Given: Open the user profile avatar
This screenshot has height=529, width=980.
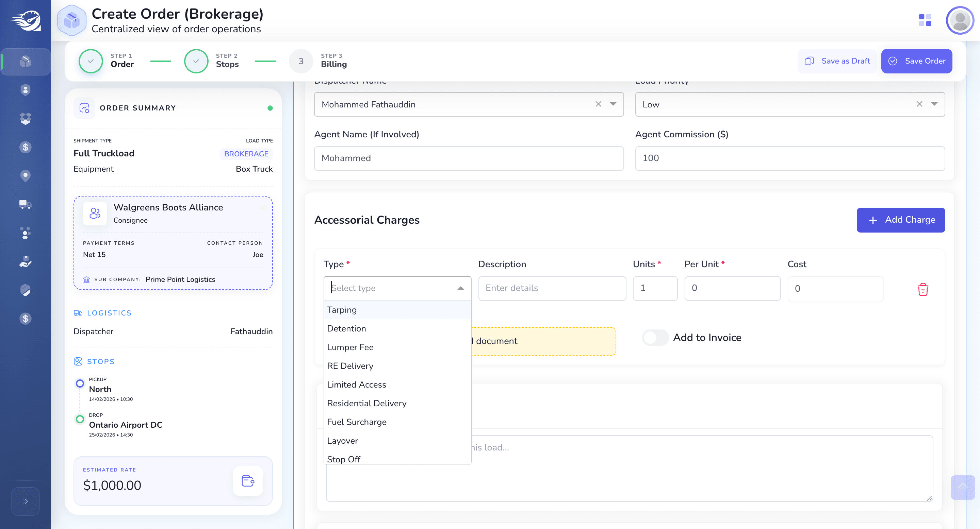Looking at the screenshot, I should tap(960, 20).
